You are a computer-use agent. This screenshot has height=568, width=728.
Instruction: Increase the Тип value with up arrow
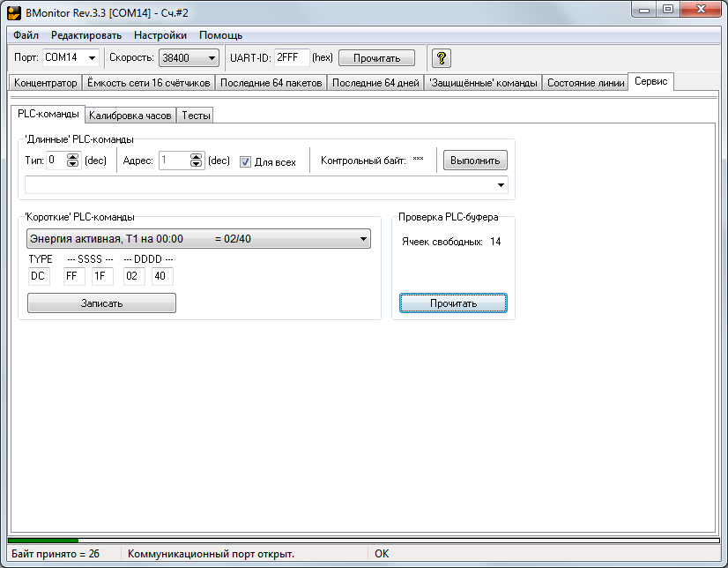pos(72,156)
